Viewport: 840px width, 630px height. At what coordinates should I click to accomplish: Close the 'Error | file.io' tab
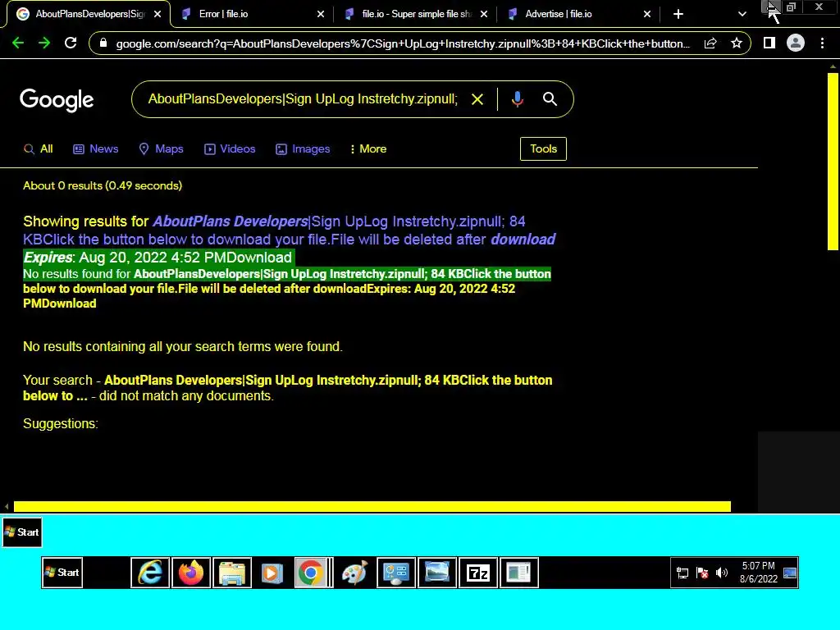[321, 14]
